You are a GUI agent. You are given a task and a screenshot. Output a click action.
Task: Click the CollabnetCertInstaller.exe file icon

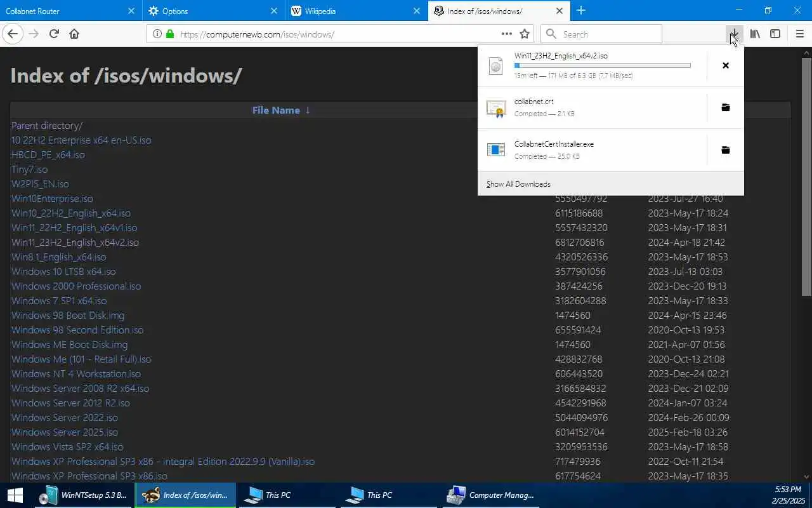click(x=496, y=150)
